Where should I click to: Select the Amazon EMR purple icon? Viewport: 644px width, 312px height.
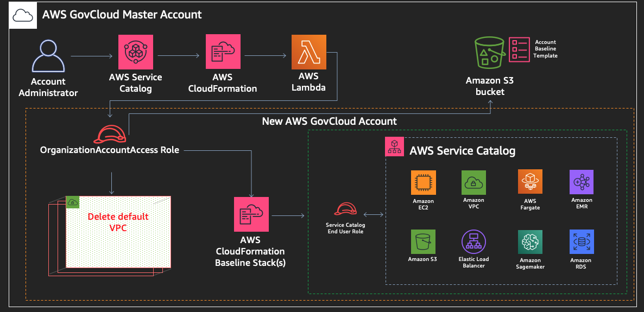tap(582, 182)
